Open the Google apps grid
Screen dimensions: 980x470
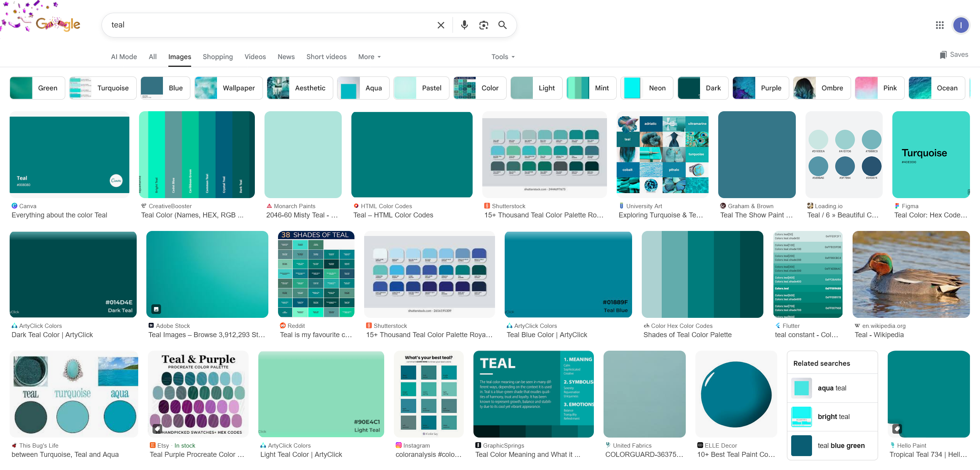click(x=939, y=25)
